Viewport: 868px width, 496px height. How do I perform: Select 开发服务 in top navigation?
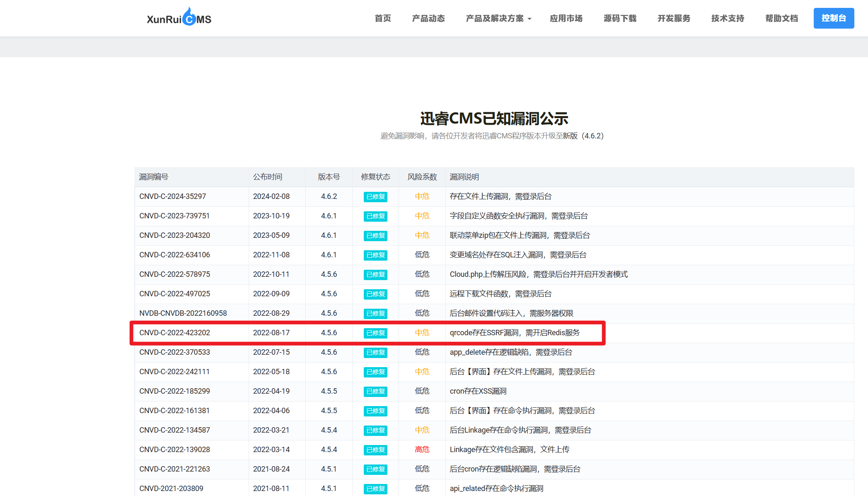point(674,18)
